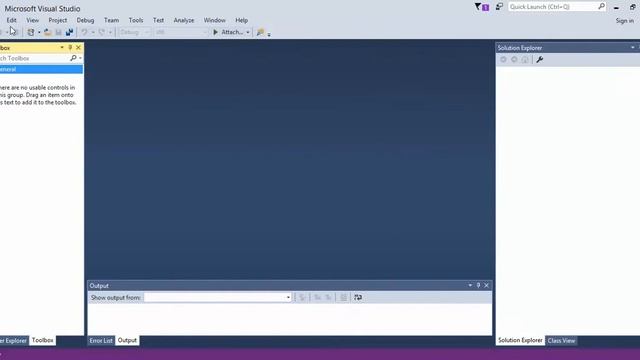Close the Toolbox panel
This screenshot has height=360, width=640.
pyautogui.click(x=78, y=48)
